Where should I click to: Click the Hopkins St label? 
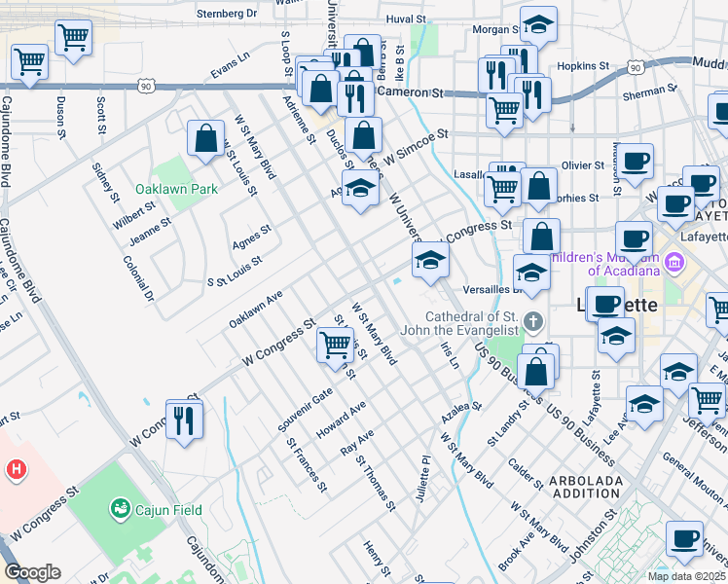pyautogui.click(x=583, y=66)
